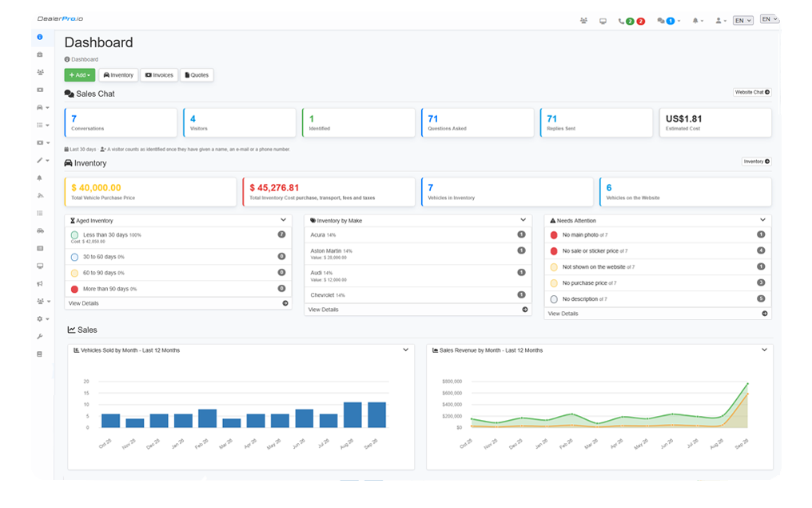Expand the pencil edit menu in the sidebar
The width and height of the screenshot is (812, 508).
42,161
